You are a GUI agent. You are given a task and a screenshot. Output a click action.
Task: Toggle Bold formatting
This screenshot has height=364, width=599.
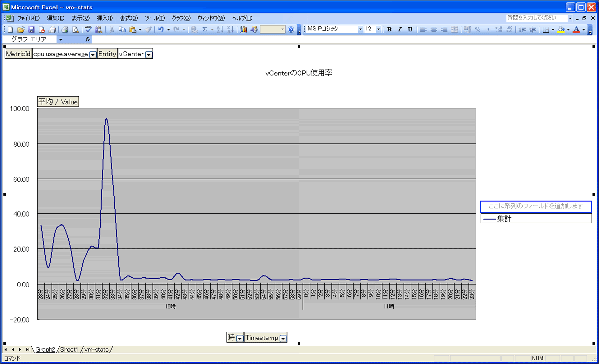point(389,30)
